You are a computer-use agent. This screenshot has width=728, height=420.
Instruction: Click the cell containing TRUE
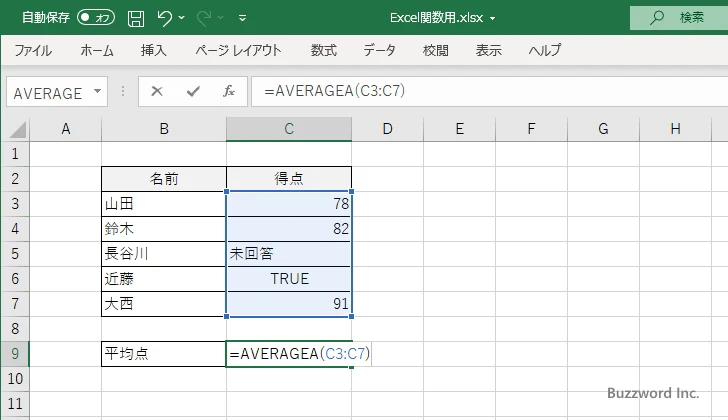click(289, 279)
